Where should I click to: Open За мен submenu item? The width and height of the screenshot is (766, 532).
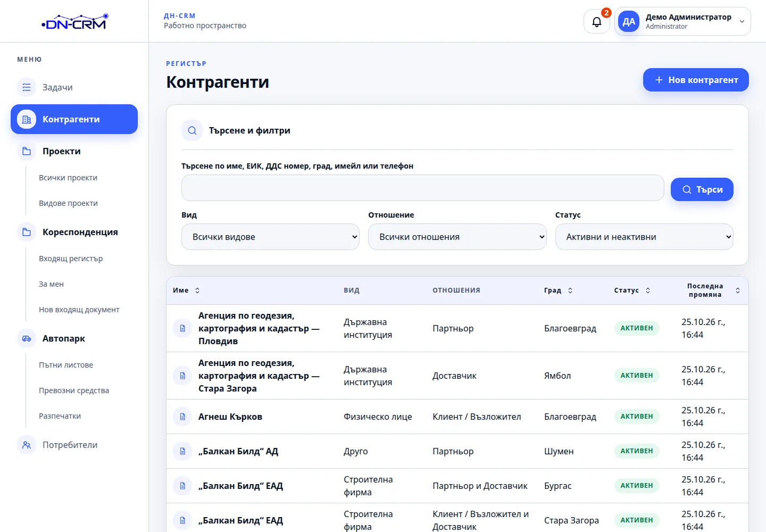(51, 284)
